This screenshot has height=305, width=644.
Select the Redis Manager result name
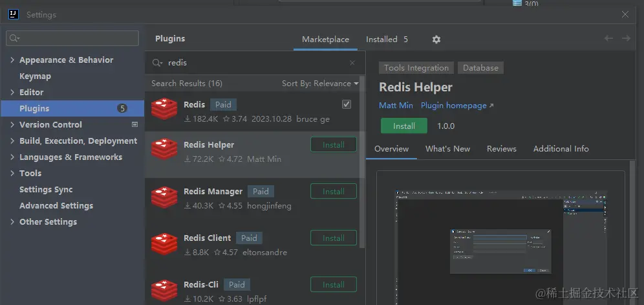point(213,192)
